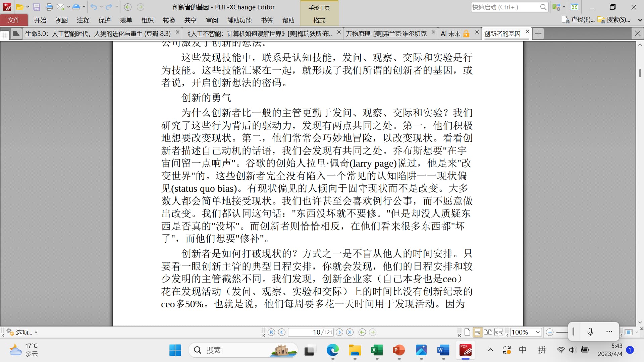Toggle single page layout mode
Viewport: 644px width, 362px height.
tap(467, 332)
